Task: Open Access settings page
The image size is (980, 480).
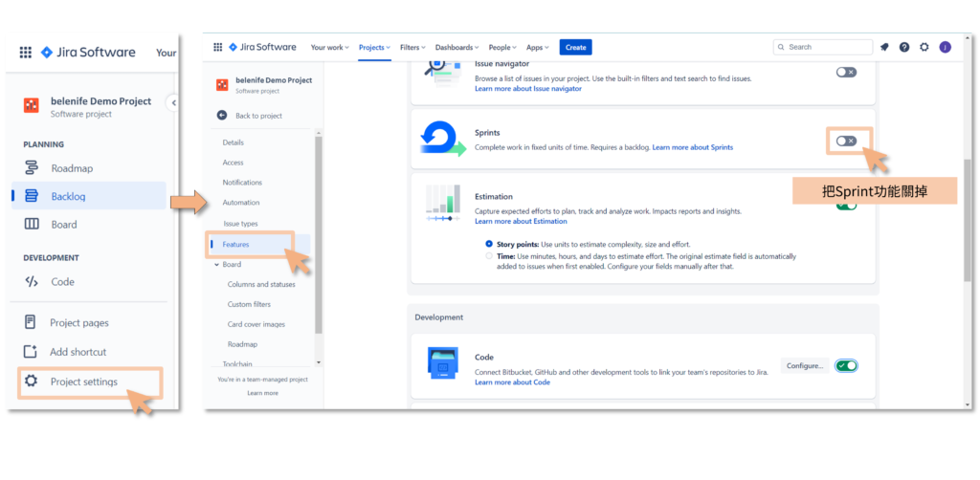Action: tap(234, 163)
